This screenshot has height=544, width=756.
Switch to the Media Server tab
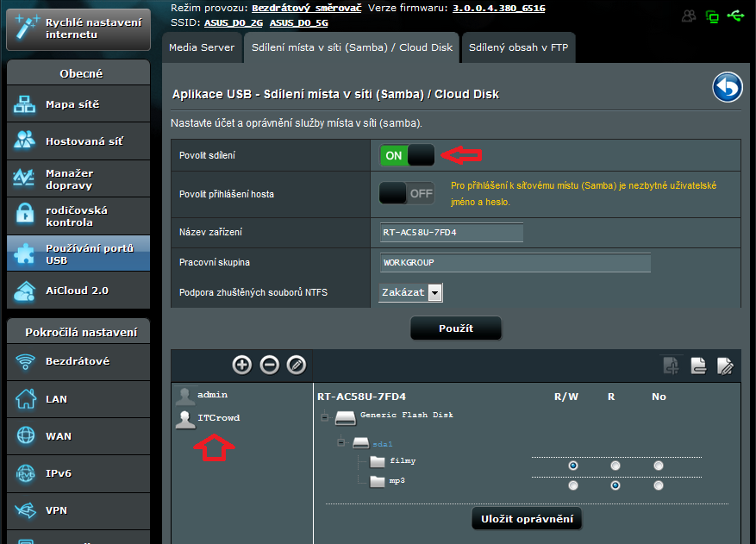click(x=201, y=48)
